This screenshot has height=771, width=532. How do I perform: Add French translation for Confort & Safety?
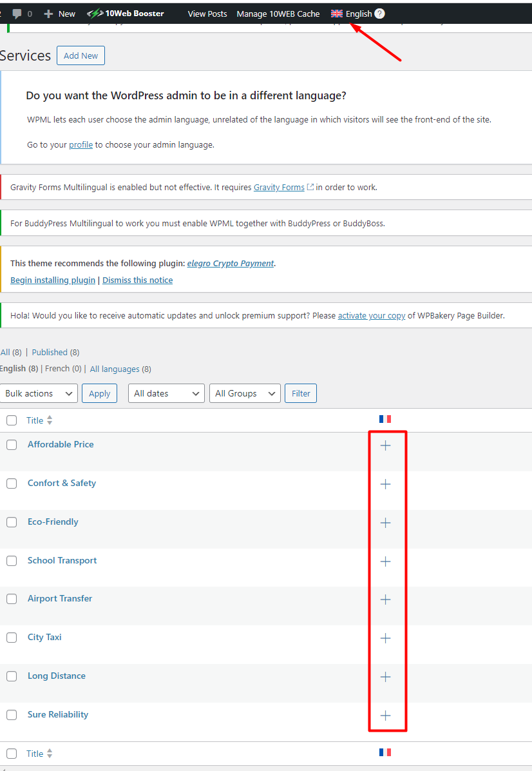coord(386,484)
